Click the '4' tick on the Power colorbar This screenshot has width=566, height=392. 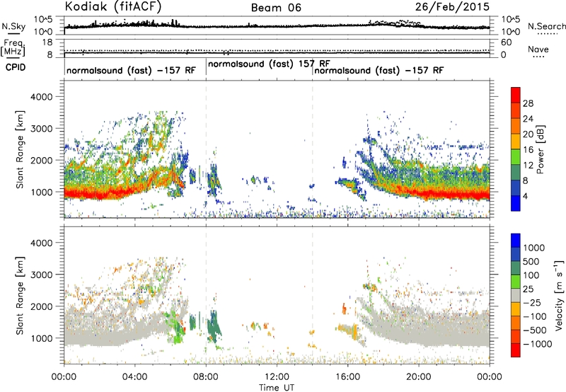click(x=525, y=196)
